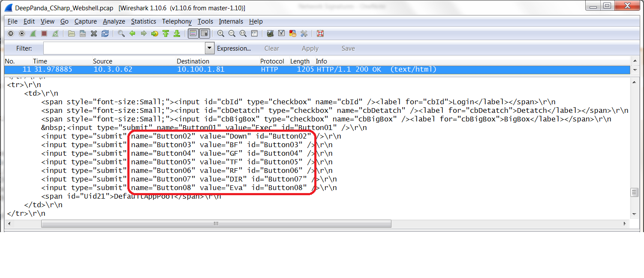
Task: Open help with the lifebuoy icon
Action: (x=320, y=33)
